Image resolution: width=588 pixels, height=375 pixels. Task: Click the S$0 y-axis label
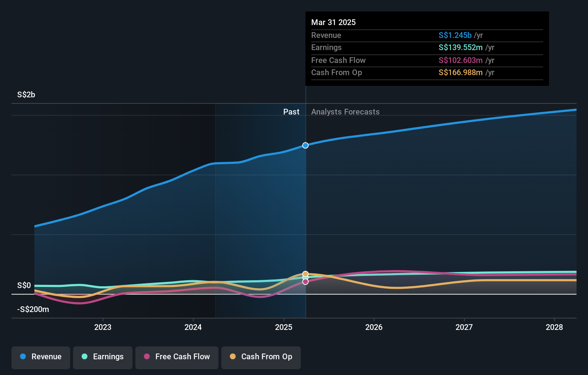coord(24,285)
